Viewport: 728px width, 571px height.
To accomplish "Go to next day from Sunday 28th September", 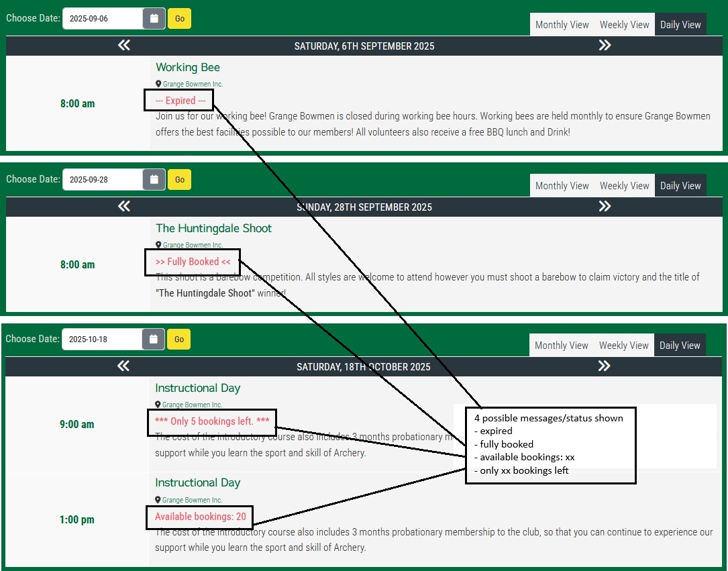I will tap(605, 207).
